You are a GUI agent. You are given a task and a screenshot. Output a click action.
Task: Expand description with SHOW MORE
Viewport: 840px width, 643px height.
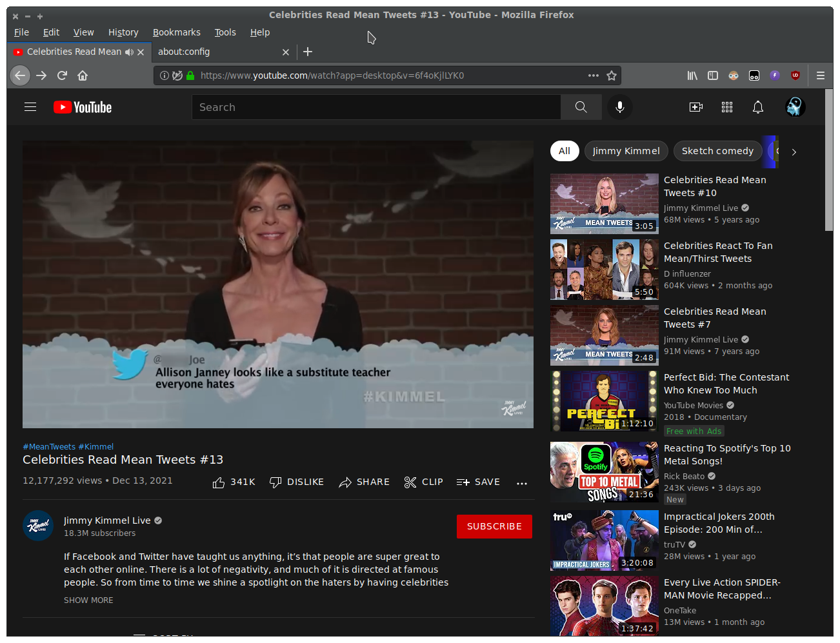click(88, 600)
